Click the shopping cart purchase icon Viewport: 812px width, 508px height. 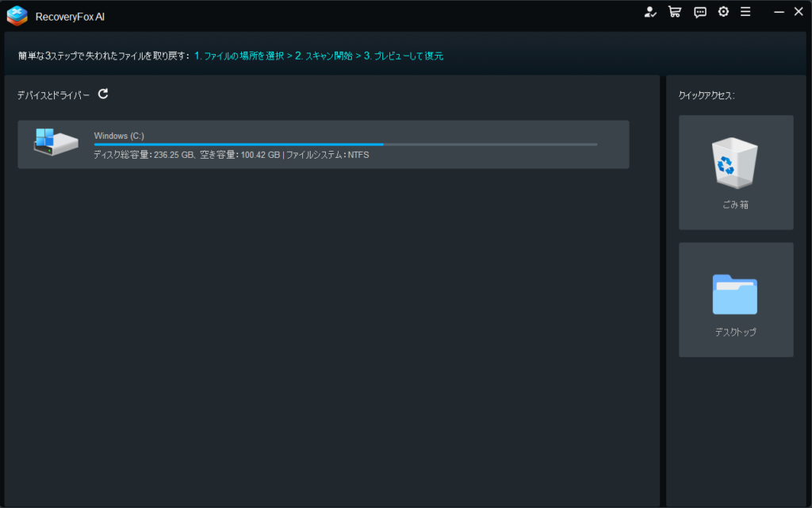coord(675,12)
